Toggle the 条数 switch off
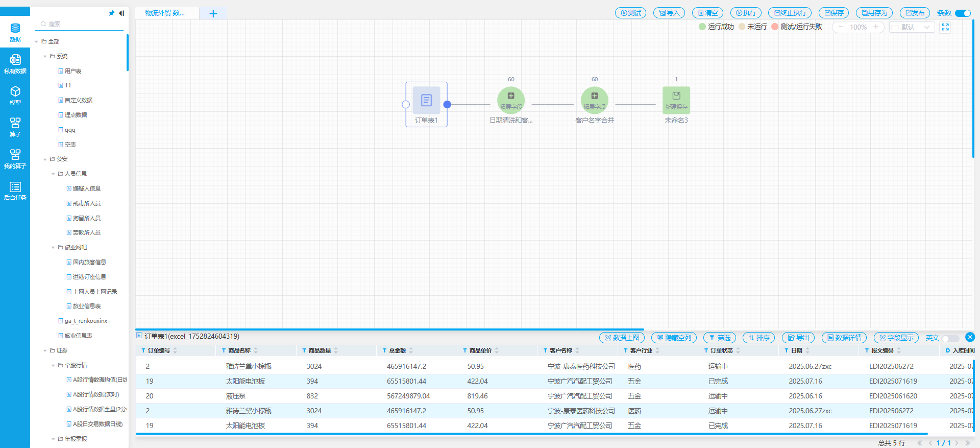This screenshot has height=448, width=980. point(962,13)
